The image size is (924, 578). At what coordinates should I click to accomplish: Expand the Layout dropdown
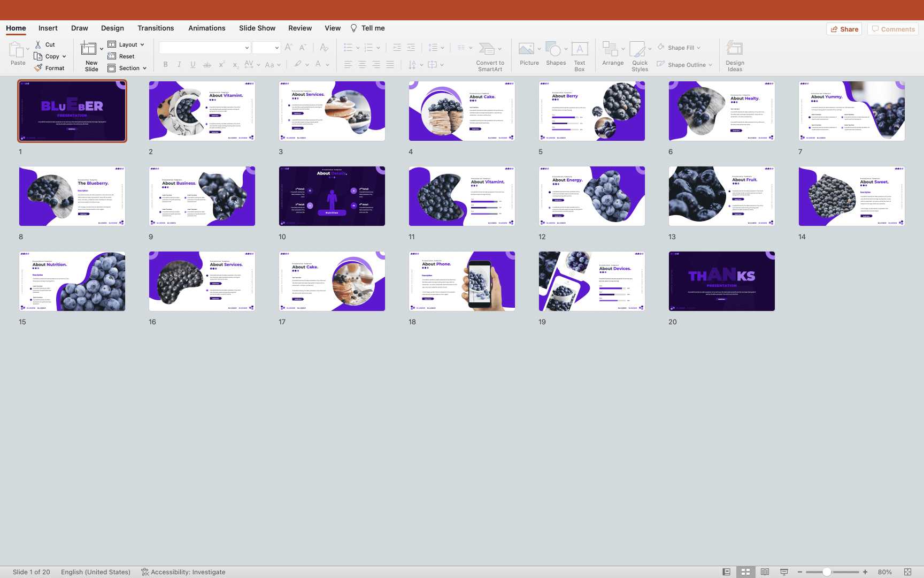click(x=142, y=45)
